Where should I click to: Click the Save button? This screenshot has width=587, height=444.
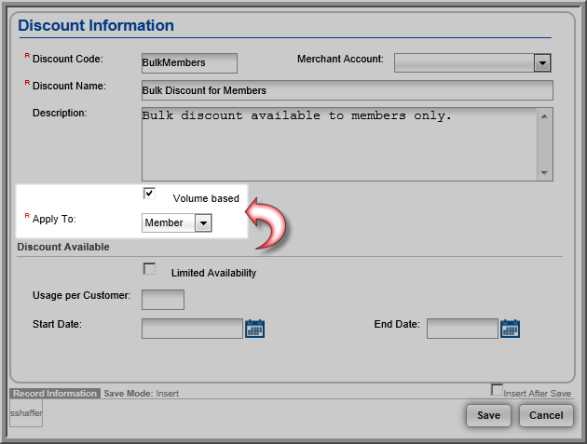489,416
